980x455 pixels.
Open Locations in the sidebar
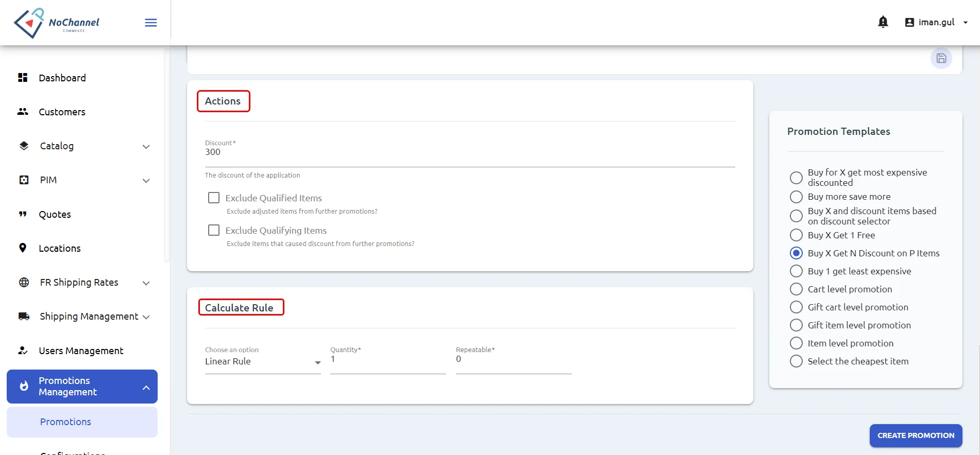60,248
